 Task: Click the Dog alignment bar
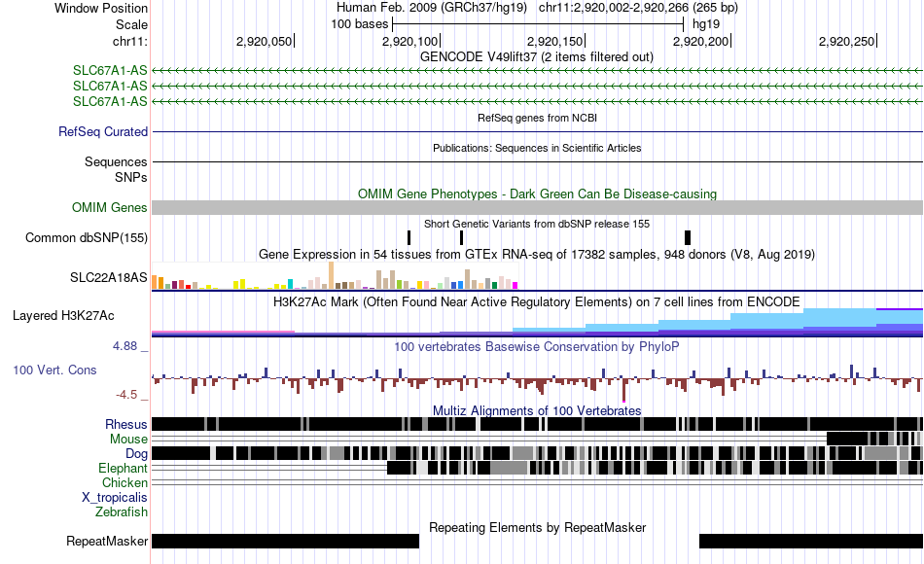538,453
